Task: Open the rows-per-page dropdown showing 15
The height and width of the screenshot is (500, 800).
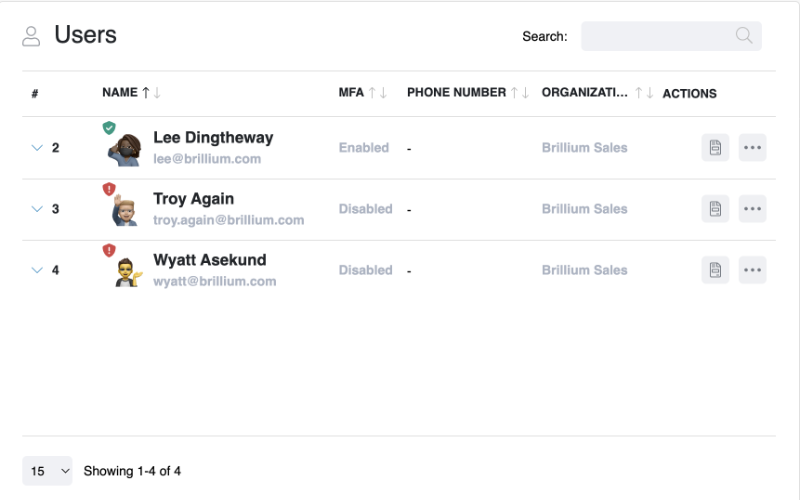Action: 47,470
